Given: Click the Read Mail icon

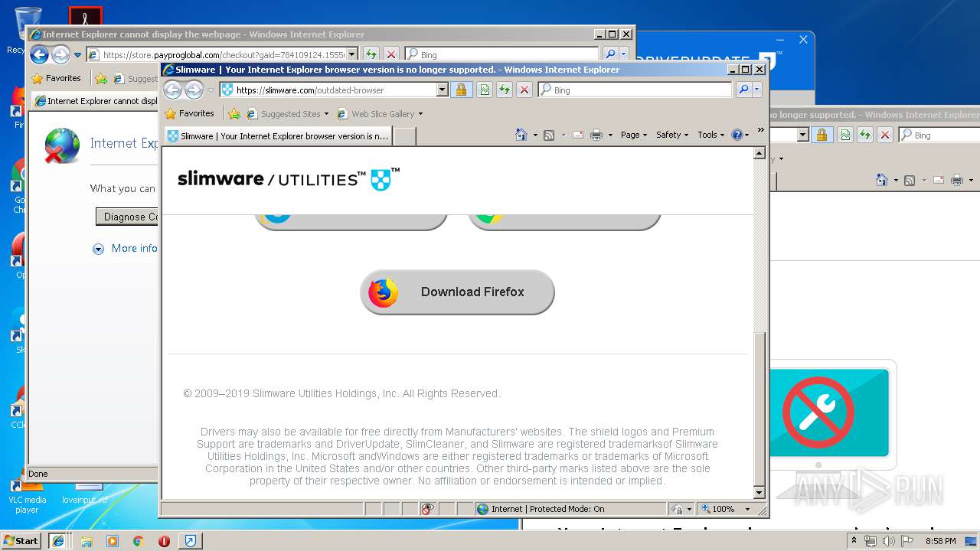Looking at the screenshot, I should [578, 135].
